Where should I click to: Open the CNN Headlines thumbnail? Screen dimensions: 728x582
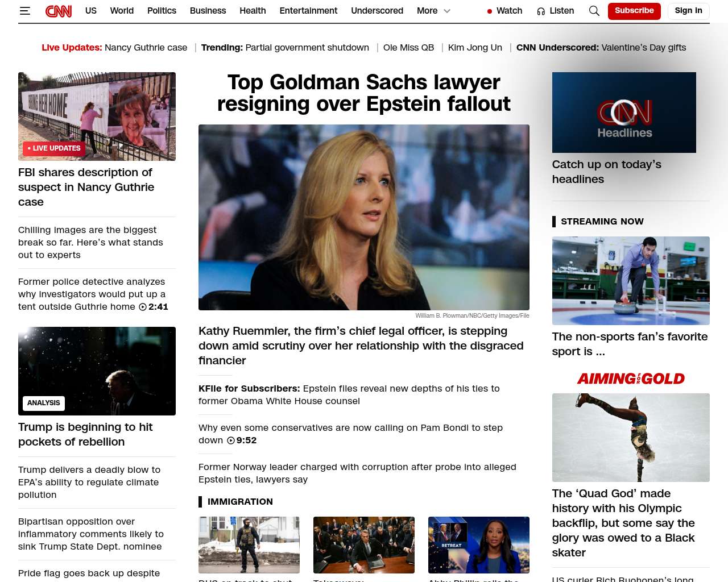click(624, 113)
